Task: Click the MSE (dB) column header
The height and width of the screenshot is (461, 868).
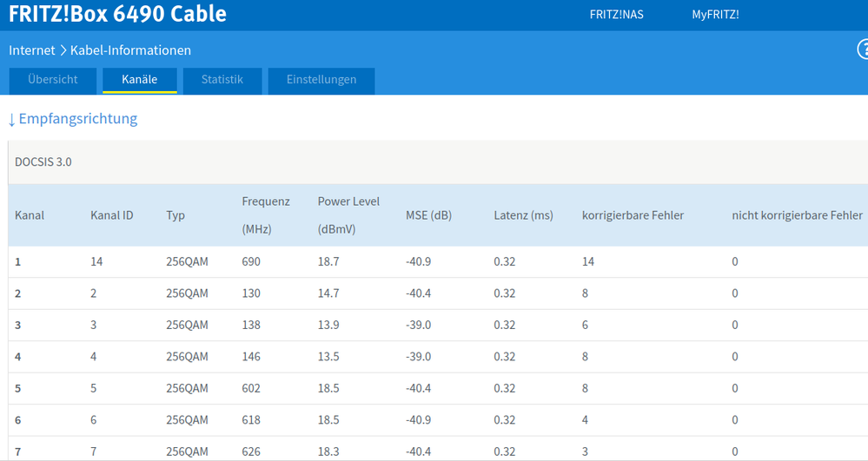Action: point(428,215)
